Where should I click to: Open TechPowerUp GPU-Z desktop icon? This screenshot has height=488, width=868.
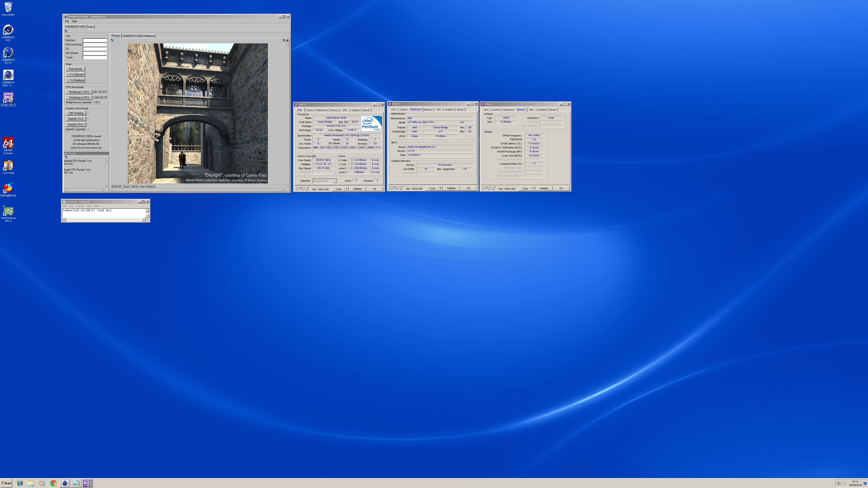(x=8, y=214)
